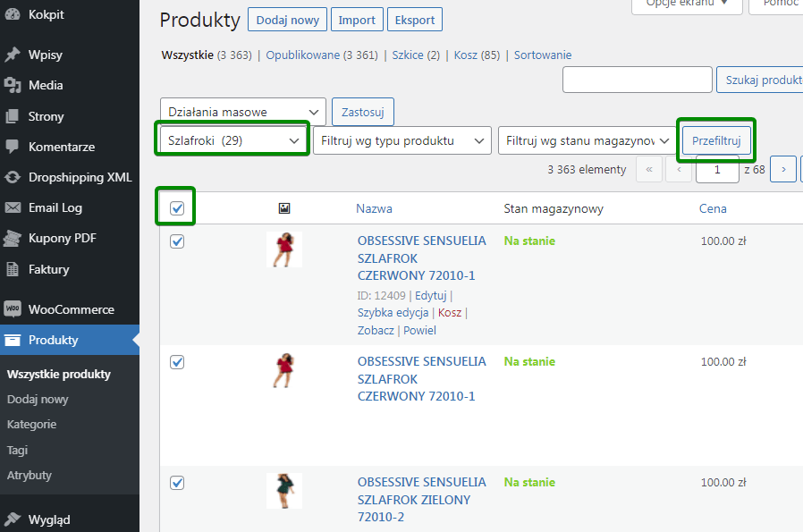Open Komentarze menu item
Image resolution: width=803 pixels, height=532 pixels.
click(62, 147)
